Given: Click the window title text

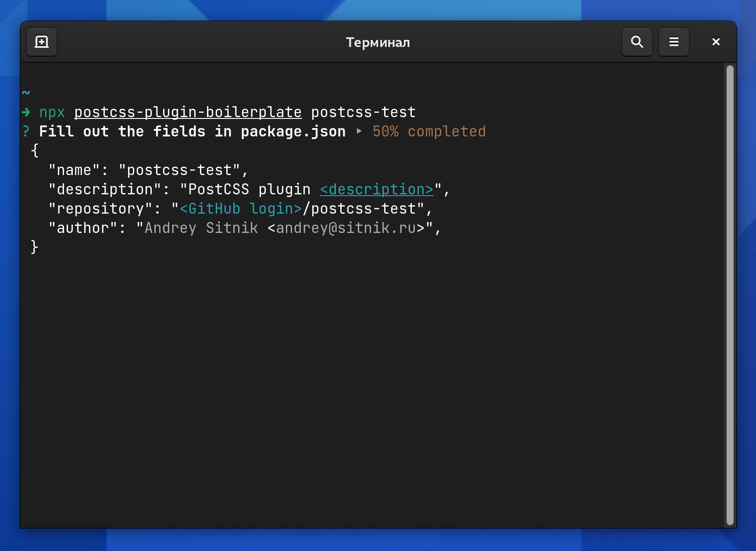Looking at the screenshot, I should (x=378, y=42).
